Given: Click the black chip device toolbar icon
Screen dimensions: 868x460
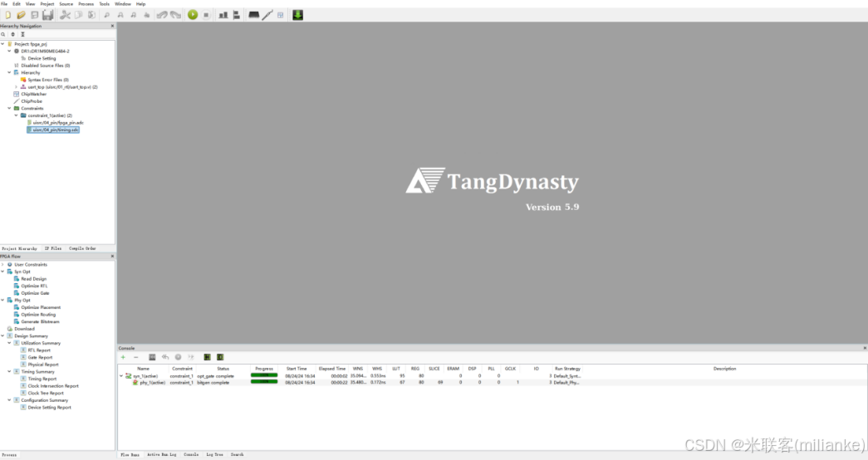Looking at the screenshot, I should click(x=253, y=15).
